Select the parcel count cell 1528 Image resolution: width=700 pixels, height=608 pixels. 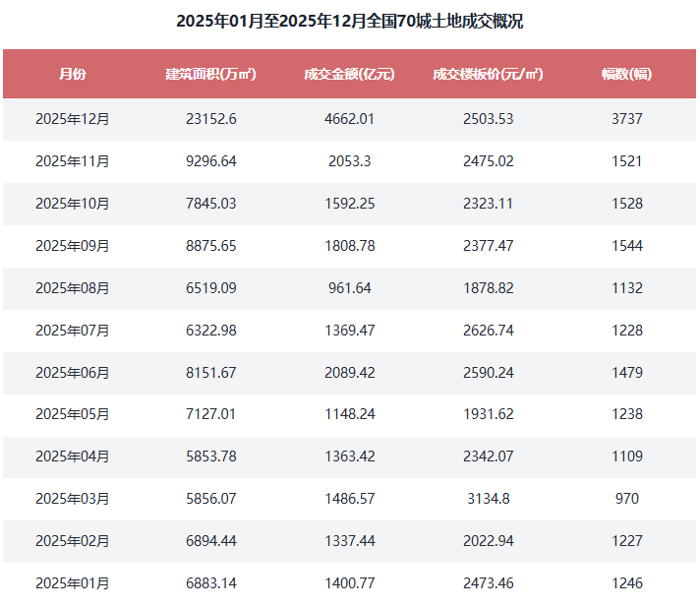626,204
